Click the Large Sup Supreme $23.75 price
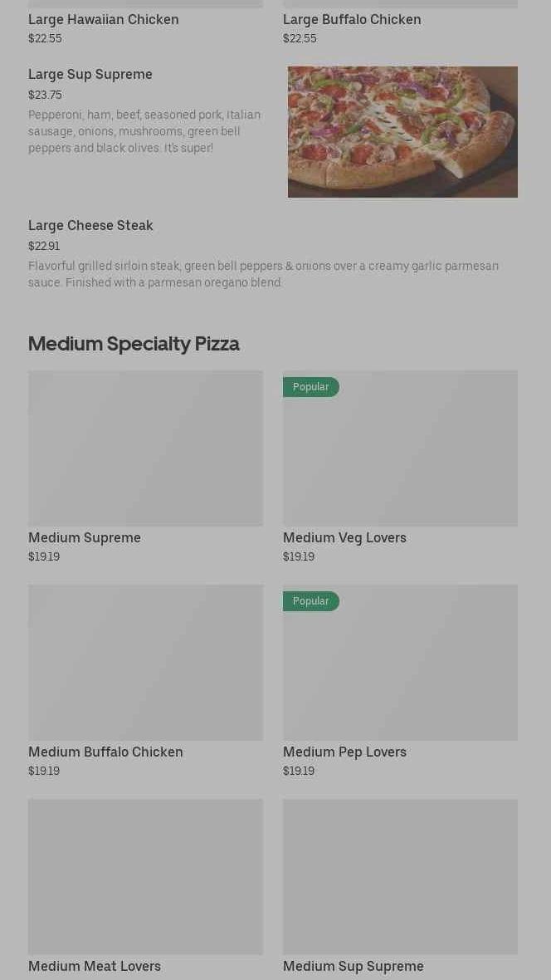This screenshot has width=551, height=980. tap(45, 95)
